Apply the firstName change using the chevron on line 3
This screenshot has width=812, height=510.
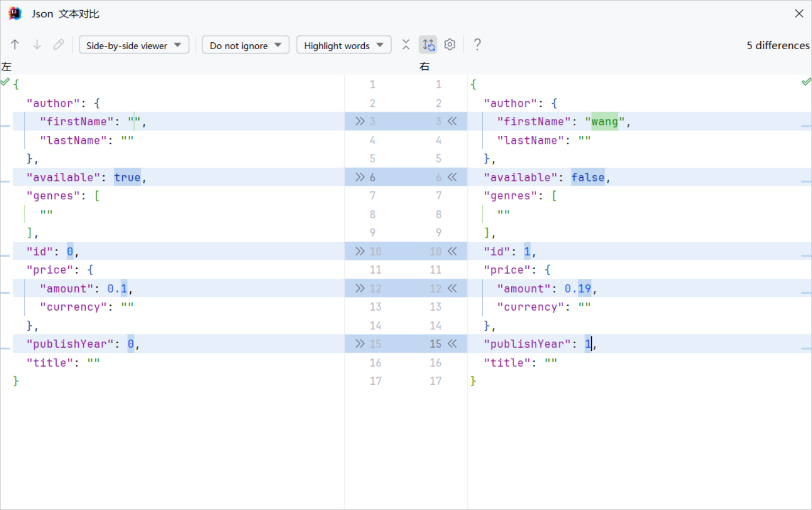click(360, 121)
